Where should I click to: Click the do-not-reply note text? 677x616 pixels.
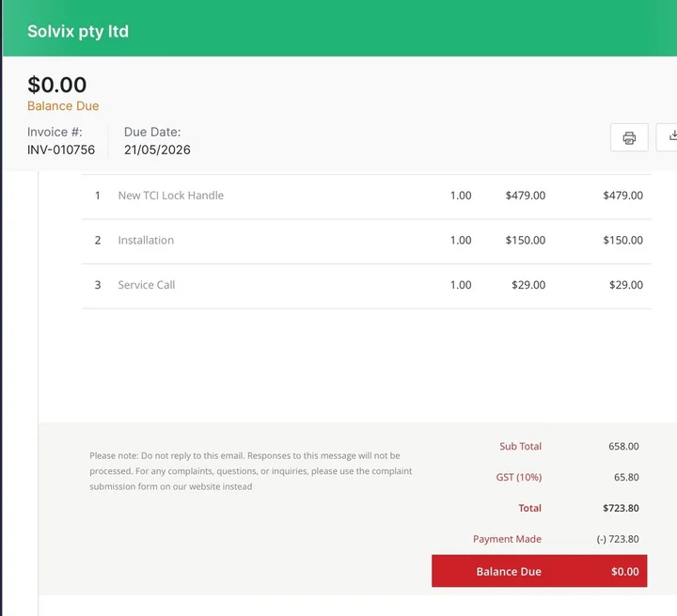(250, 471)
